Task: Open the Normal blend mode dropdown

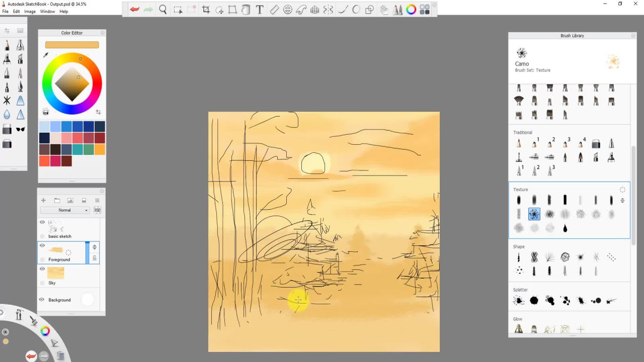Action: click(x=65, y=210)
